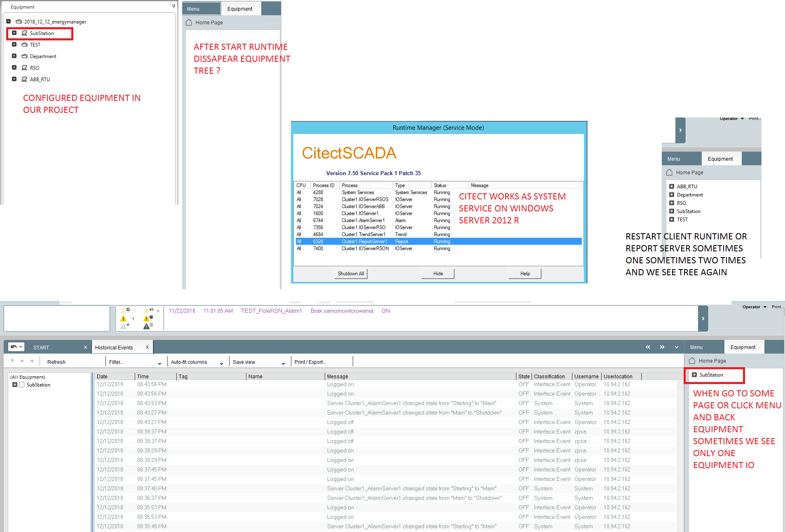Open tab list down chevron

click(x=677, y=347)
